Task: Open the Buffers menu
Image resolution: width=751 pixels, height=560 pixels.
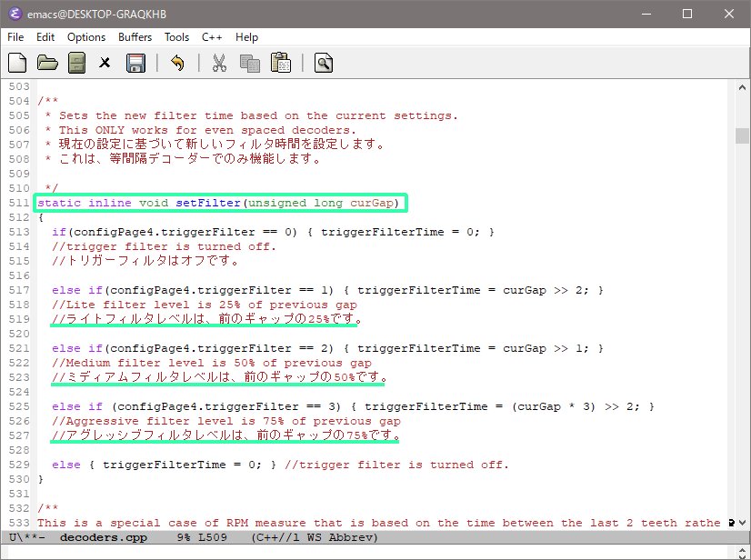Action: tap(135, 37)
